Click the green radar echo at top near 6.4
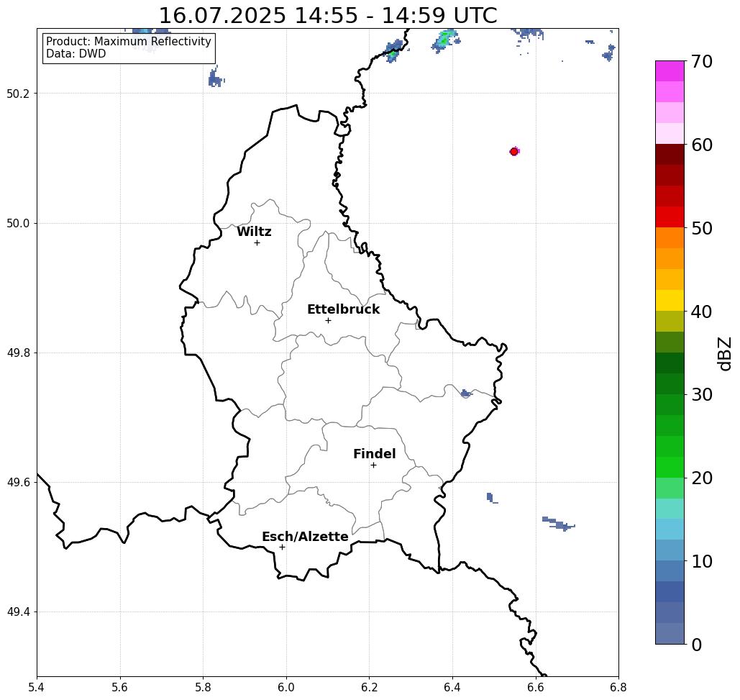 (x=445, y=40)
